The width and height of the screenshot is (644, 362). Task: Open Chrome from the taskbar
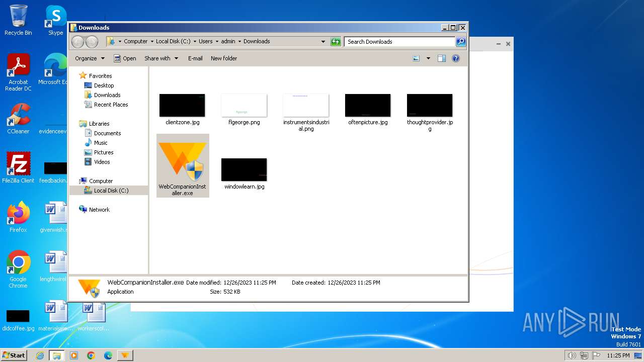click(91, 355)
